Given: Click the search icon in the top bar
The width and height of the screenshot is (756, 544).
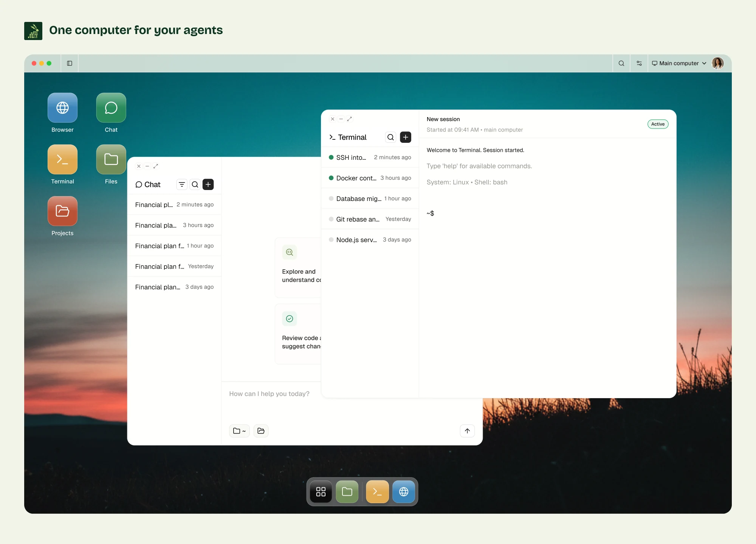Looking at the screenshot, I should click(621, 63).
